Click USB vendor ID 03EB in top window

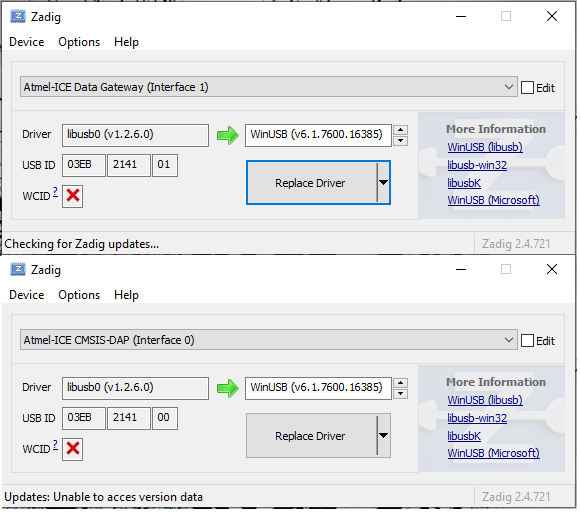click(x=84, y=165)
